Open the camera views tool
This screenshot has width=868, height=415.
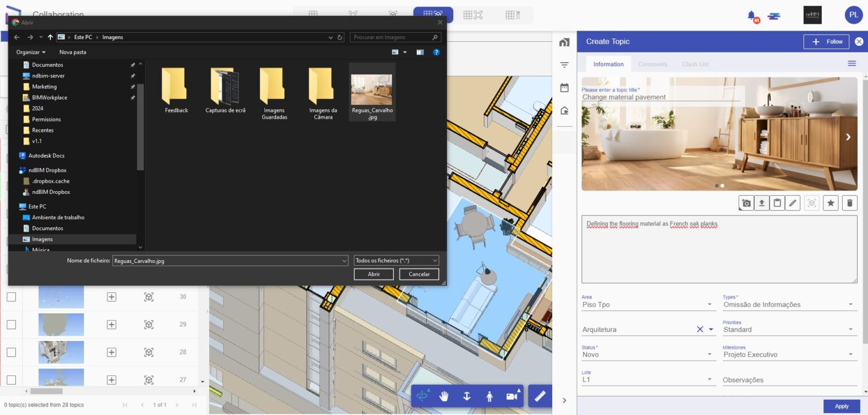tap(512, 396)
